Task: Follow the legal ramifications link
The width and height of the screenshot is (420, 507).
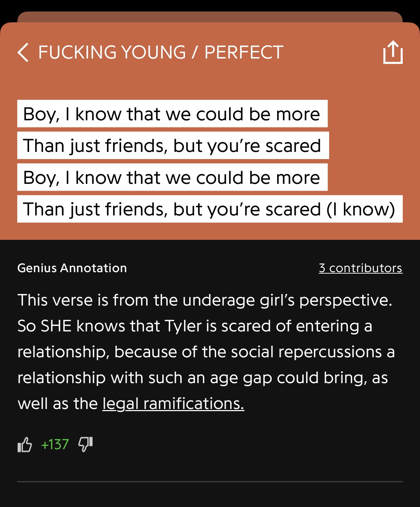Action: [x=173, y=404]
